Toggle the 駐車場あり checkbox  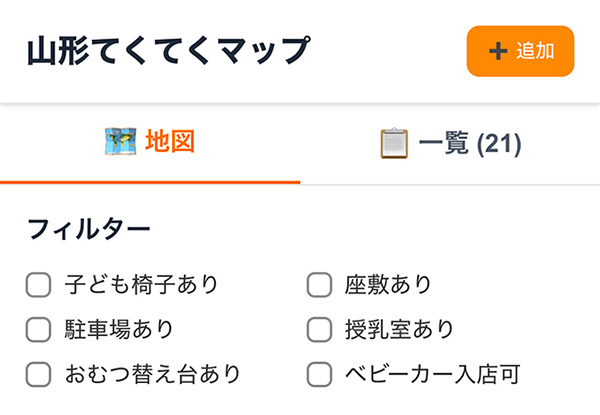(x=38, y=330)
